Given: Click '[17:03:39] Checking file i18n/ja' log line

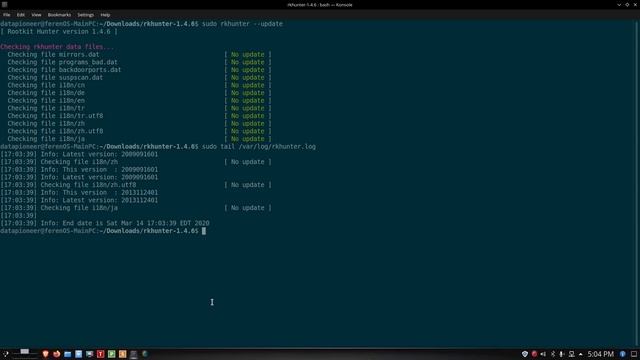Looking at the screenshot, I should 59,208.
